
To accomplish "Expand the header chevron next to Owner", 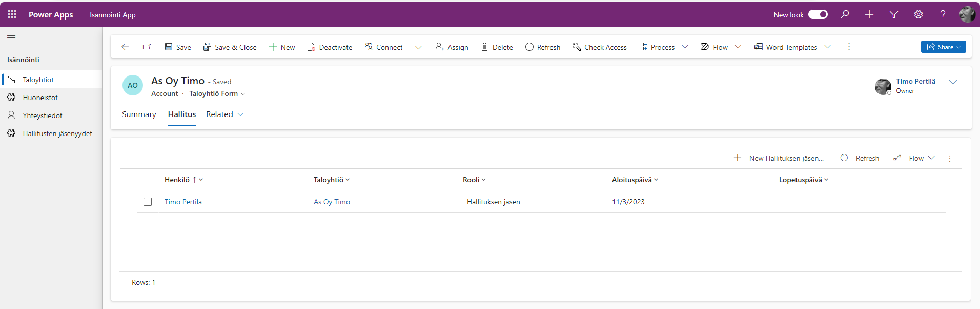I will 953,82.
